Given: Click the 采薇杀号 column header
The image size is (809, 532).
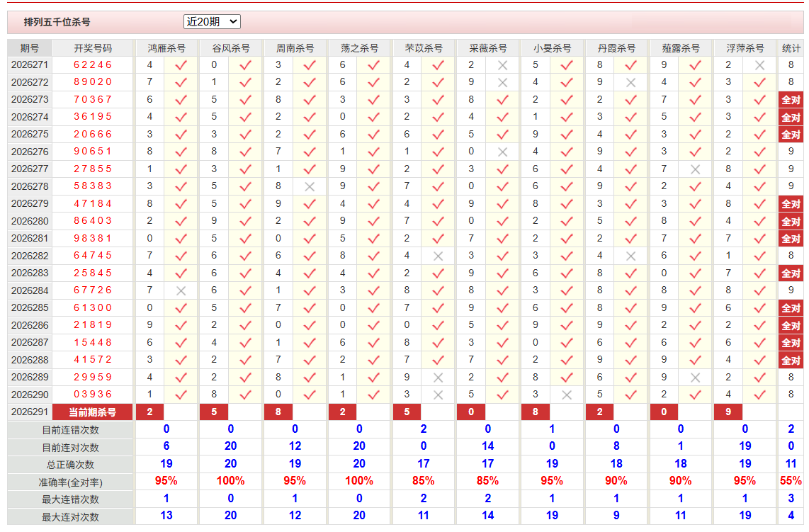Looking at the screenshot, I should (487, 48).
